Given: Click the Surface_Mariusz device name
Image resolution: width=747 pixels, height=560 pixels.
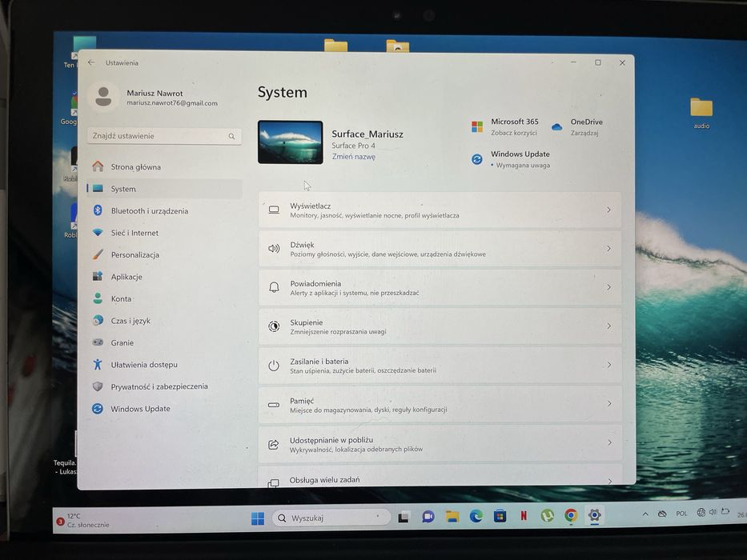Looking at the screenshot, I should tap(367, 134).
